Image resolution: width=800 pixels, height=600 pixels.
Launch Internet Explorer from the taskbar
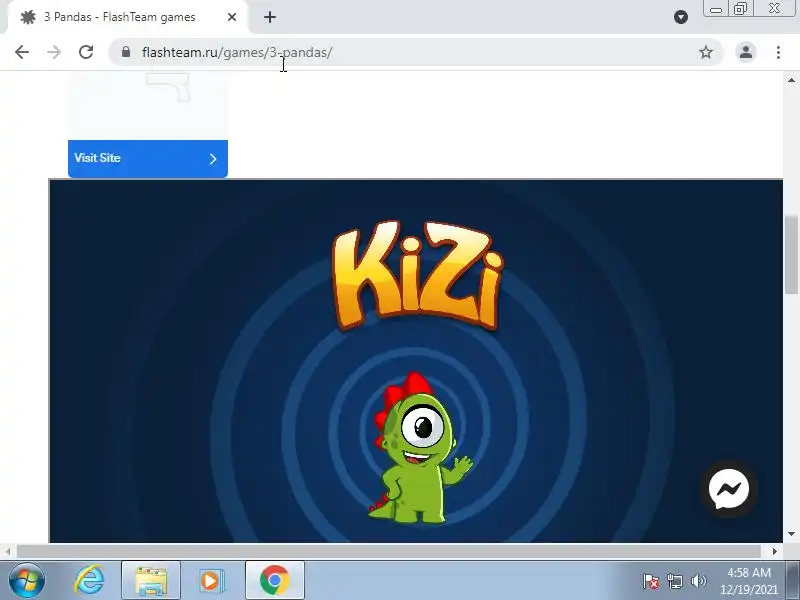point(89,581)
